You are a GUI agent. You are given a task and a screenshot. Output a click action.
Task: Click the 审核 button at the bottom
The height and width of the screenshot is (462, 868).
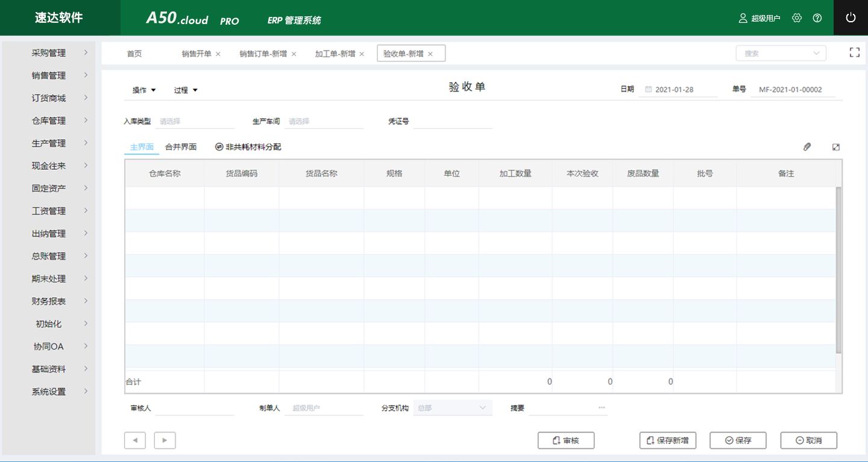pyautogui.click(x=565, y=440)
